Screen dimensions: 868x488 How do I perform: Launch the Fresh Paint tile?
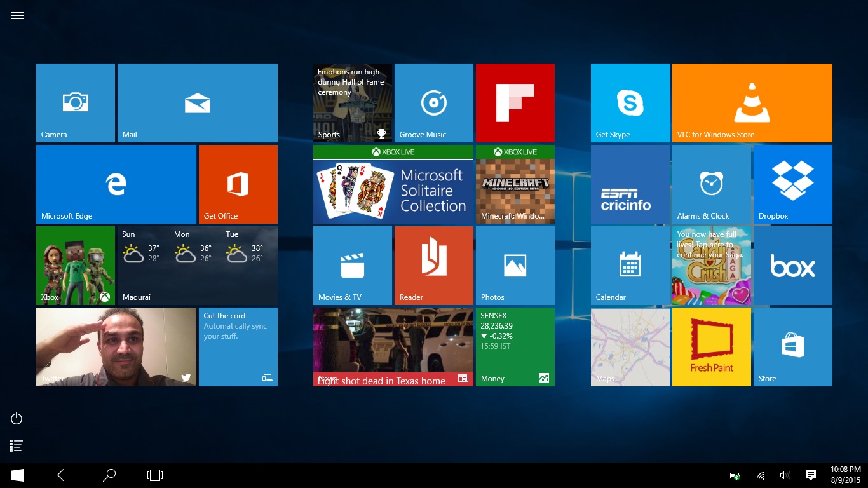[x=712, y=347]
